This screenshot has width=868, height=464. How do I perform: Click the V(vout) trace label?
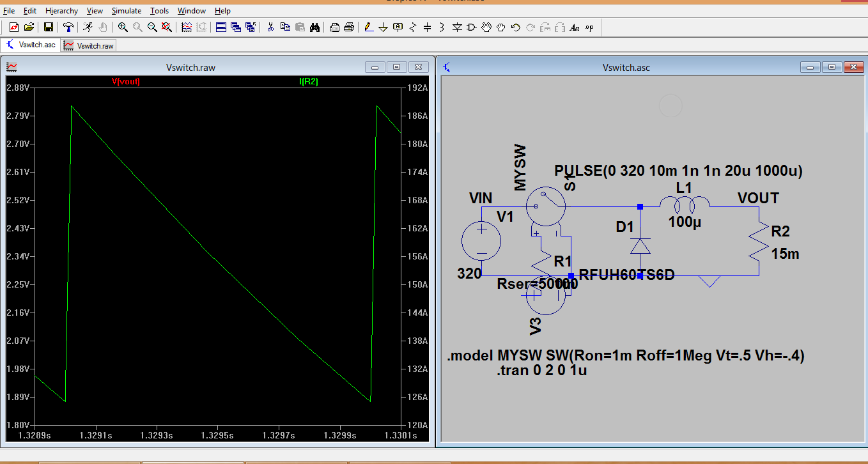click(125, 82)
